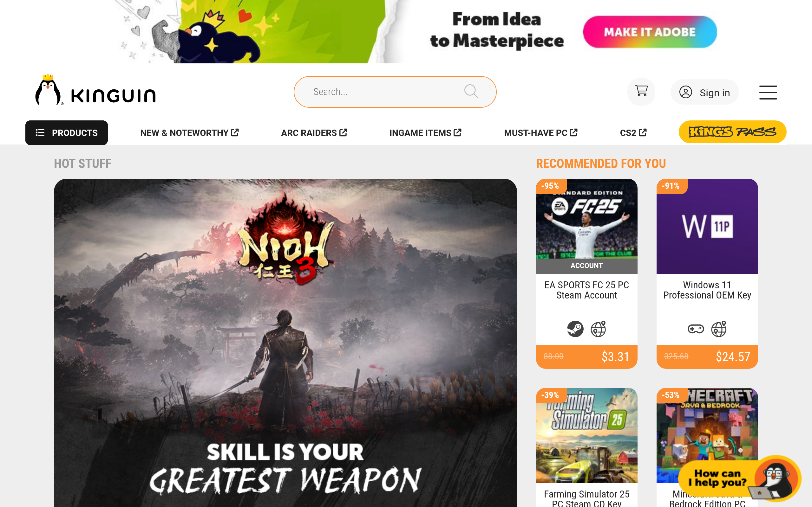The image size is (812, 507).
Task: Open the shopping cart
Action: (641, 92)
